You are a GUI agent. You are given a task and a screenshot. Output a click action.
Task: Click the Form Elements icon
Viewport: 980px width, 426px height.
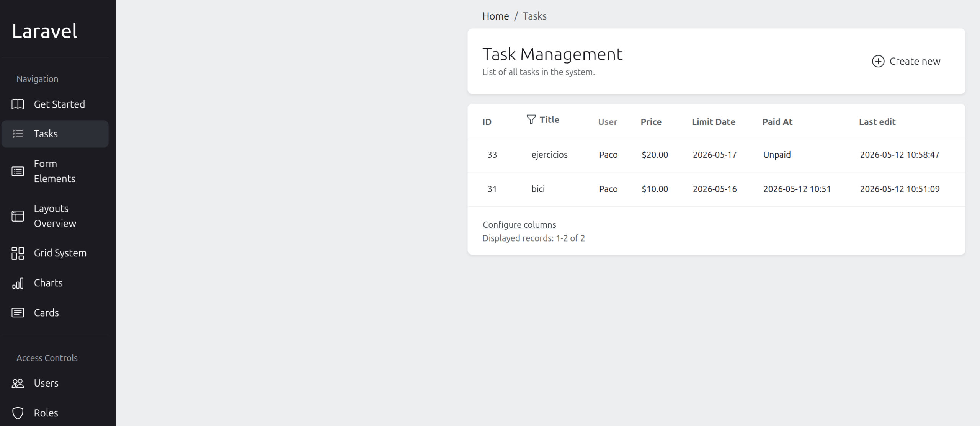click(18, 171)
